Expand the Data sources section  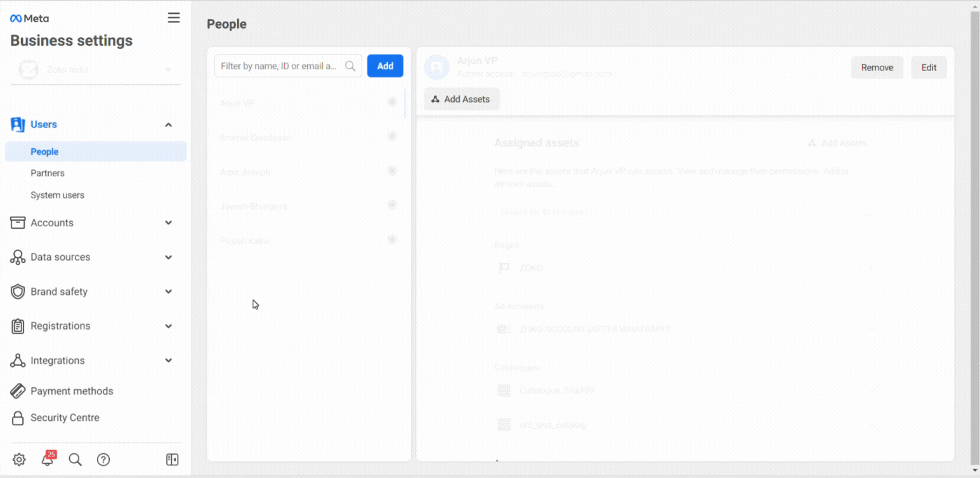[x=169, y=257]
